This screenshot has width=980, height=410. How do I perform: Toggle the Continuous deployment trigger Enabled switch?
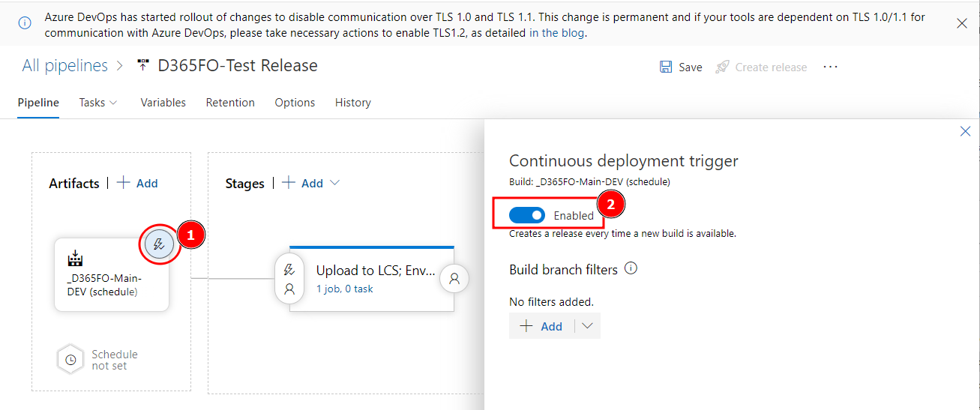[527, 216]
